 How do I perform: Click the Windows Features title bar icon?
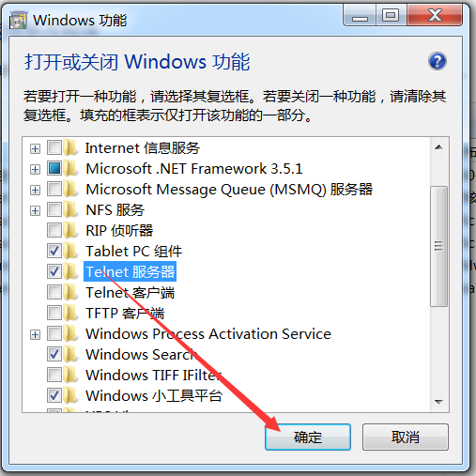pyautogui.click(x=18, y=21)
